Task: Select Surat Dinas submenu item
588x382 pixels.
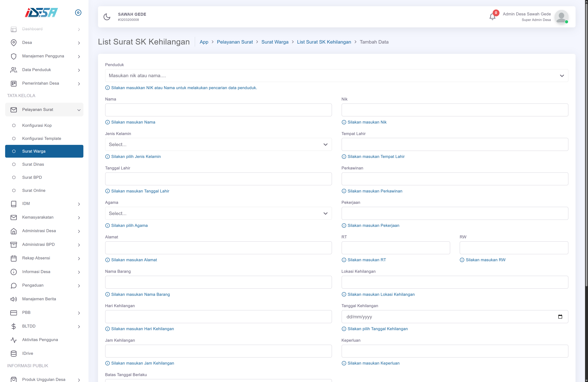Action: (x=33, y=164)
